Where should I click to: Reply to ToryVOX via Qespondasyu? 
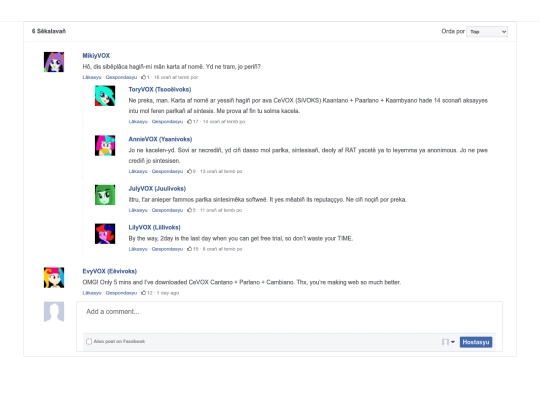[x=167, y=122]
